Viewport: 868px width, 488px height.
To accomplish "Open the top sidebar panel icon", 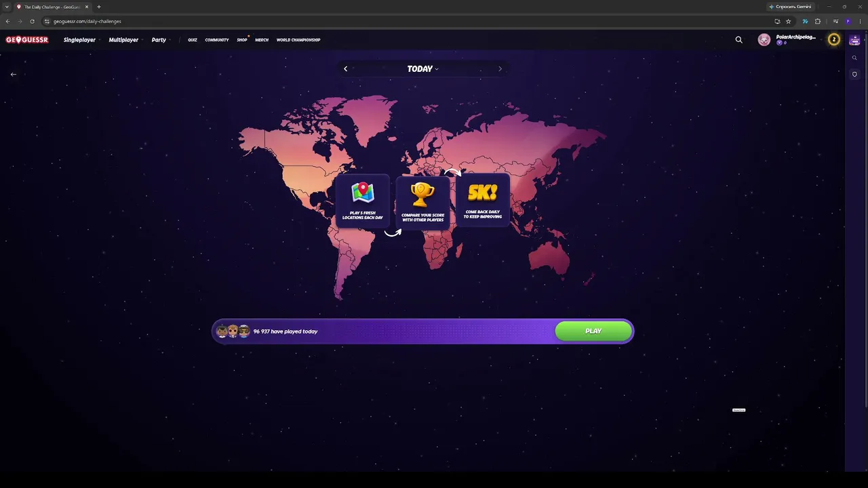I will click(x=854, y=41).
